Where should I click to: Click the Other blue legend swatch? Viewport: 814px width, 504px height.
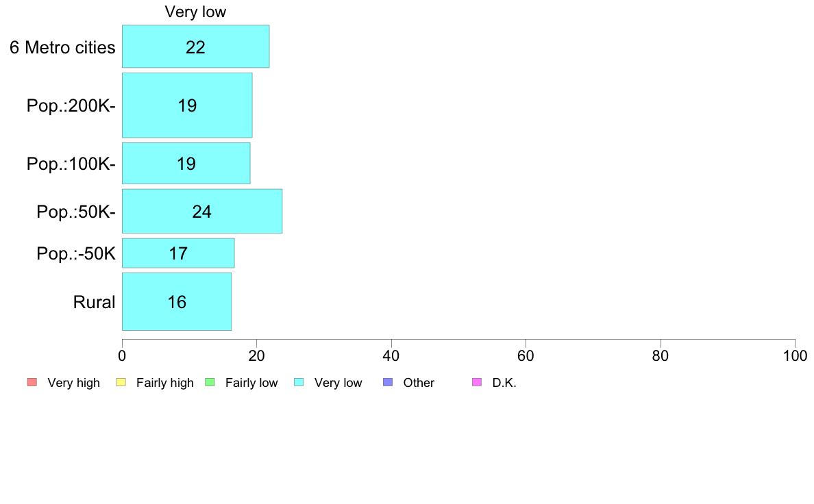pos(388,383)
